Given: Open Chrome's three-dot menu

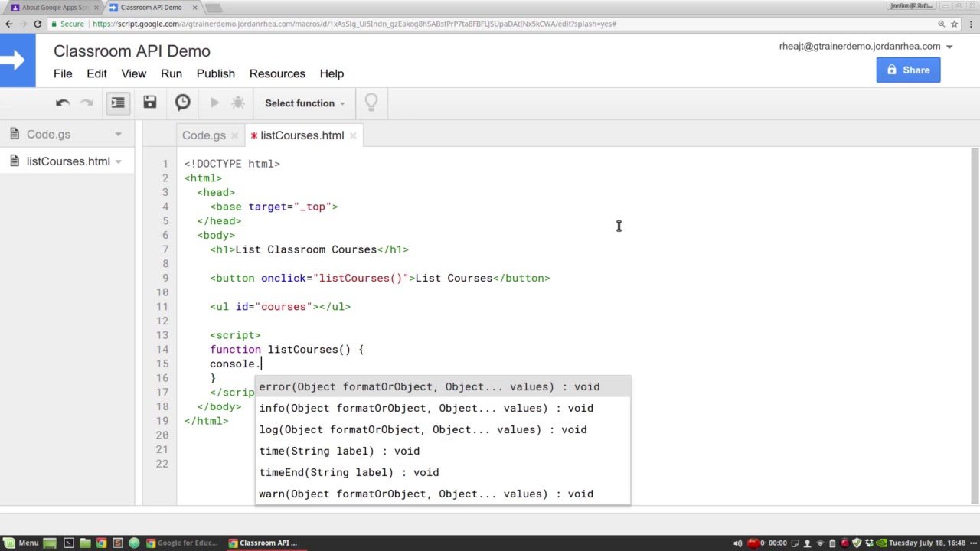Looking at the screenshot, I should [x=971, y=24].
